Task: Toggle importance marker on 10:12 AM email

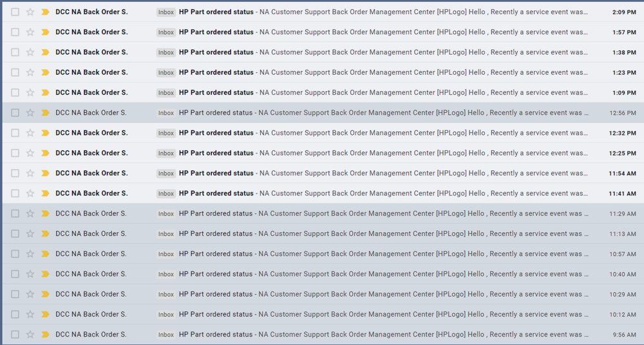Action: (x=45, y=315)
